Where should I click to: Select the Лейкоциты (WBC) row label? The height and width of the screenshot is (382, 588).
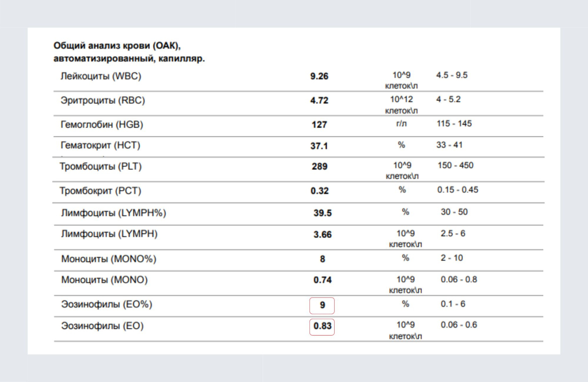point(101,76)
